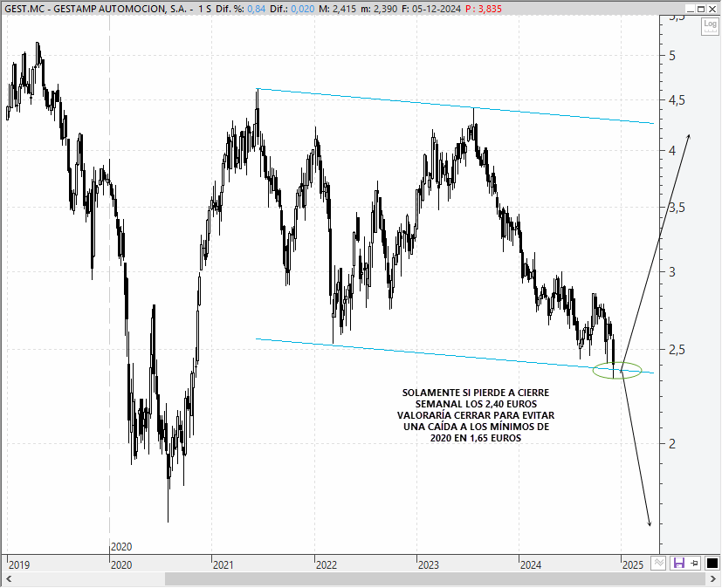Click the double chevron zigzag icon
This screenshot has height=588, width=722.
[x=658, y=564]
